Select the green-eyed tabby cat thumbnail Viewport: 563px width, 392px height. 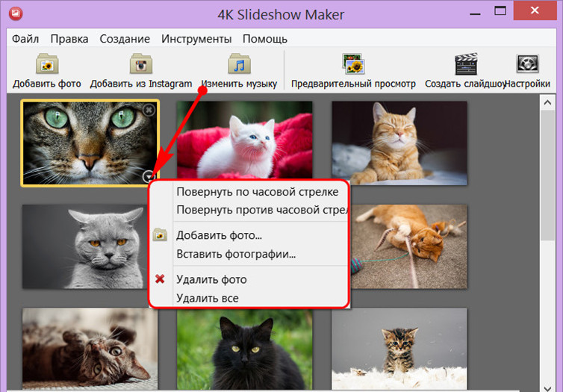pyautogui.click(x=90, y=143)
